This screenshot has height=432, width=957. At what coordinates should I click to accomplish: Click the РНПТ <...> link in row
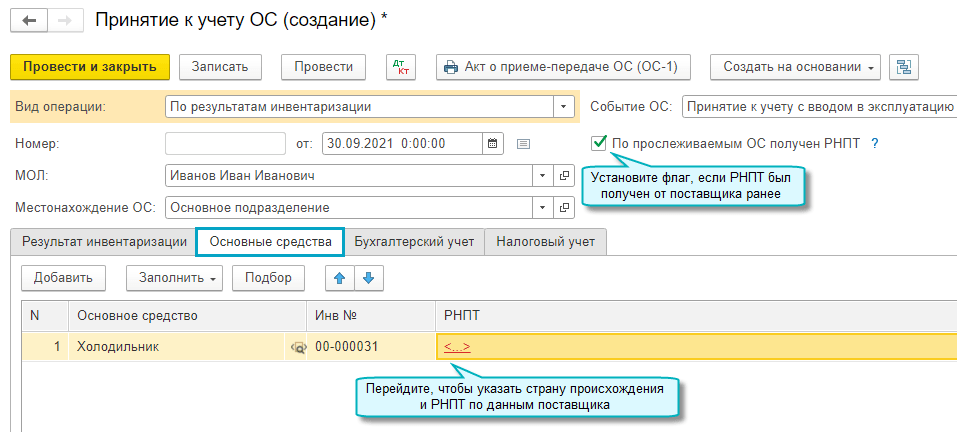(457, 346)
